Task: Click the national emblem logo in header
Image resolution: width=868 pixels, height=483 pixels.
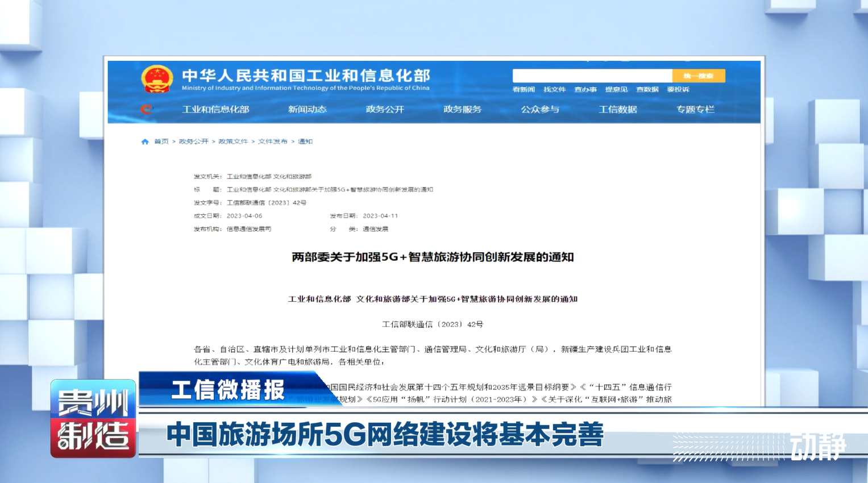Action: [157, 79]
